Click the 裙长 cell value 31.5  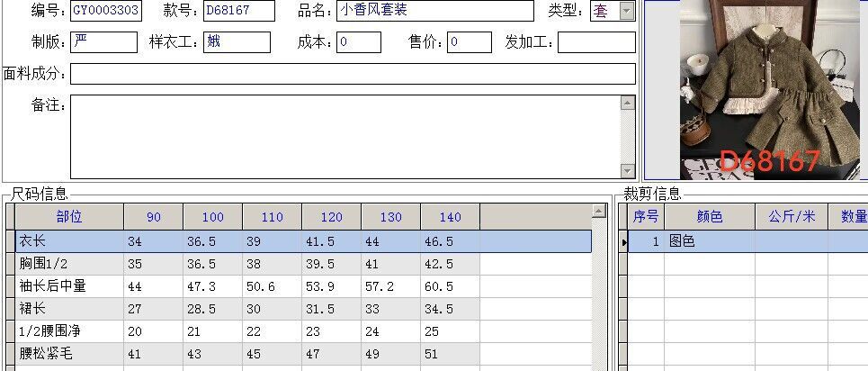331,309
